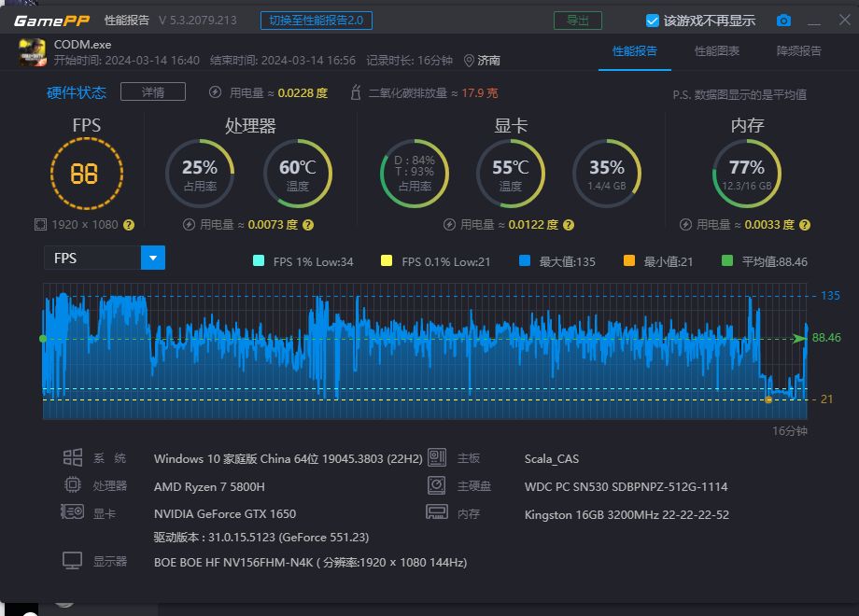Click the Windows 10 家庭版 system text
The width and height of the screenshot is (859, 616).
click(x=289, y=459)
